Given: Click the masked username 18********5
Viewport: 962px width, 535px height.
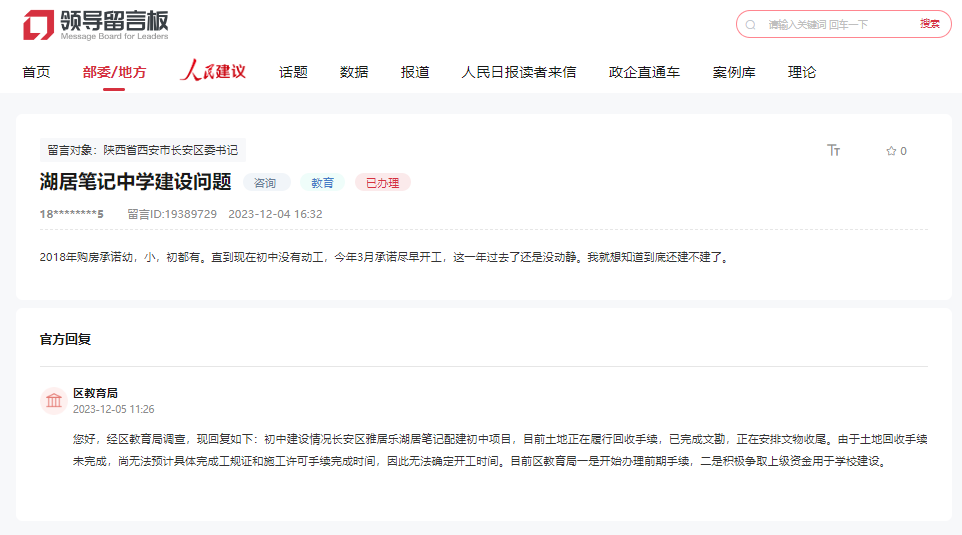Looking at the screenshot, I should coord(72,214).
